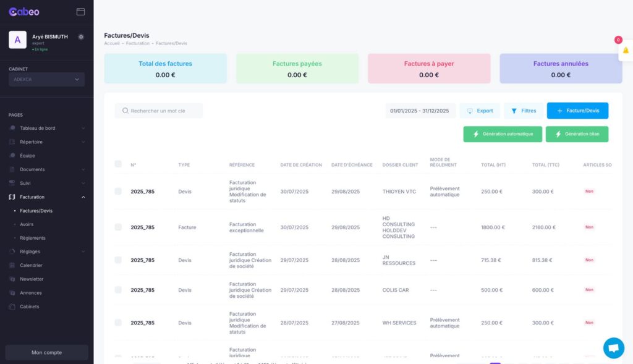This screenshot has height=364, width=633.
Task: Click the Cabinets icon in the sidebar
Action: [x=12, y=307]
